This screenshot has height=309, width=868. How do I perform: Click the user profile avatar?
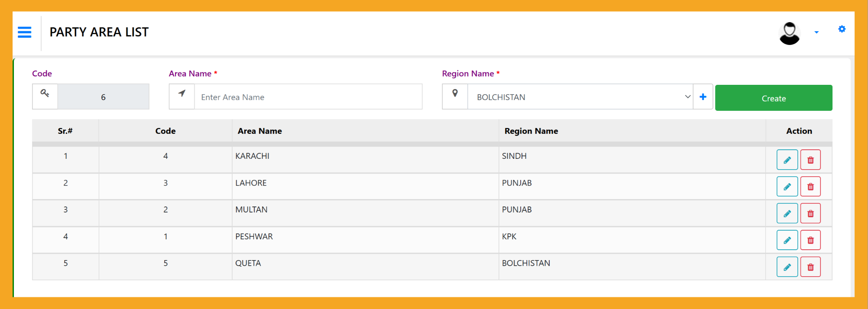pos(789,33)
